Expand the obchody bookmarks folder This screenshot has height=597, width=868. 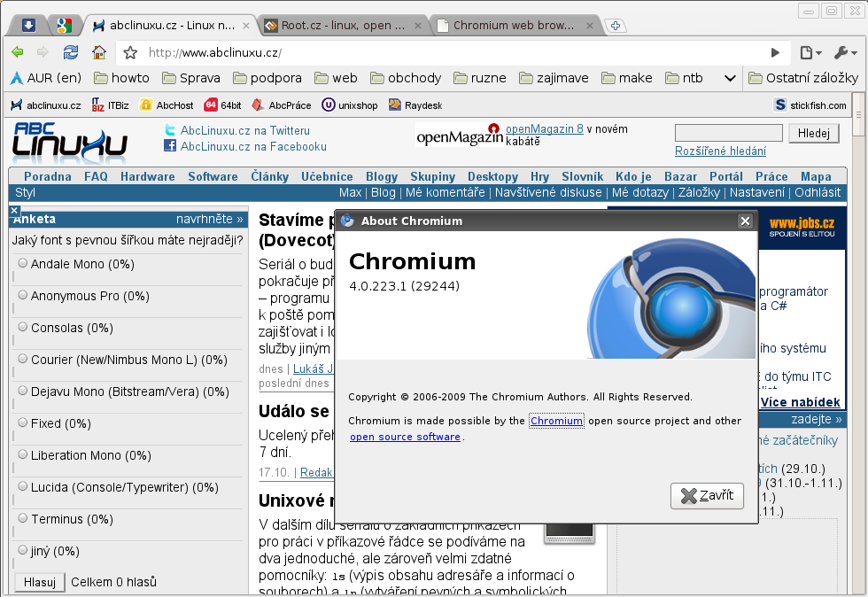406,78
